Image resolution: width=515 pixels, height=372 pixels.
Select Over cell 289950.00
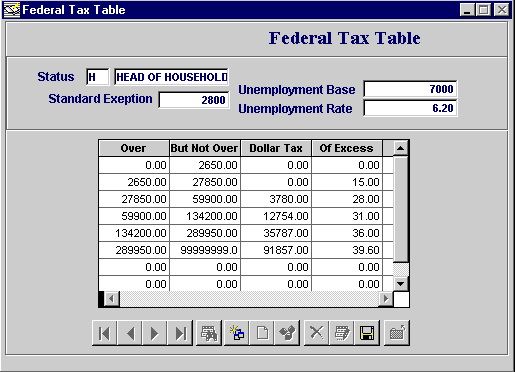click(x=134, y=250)
